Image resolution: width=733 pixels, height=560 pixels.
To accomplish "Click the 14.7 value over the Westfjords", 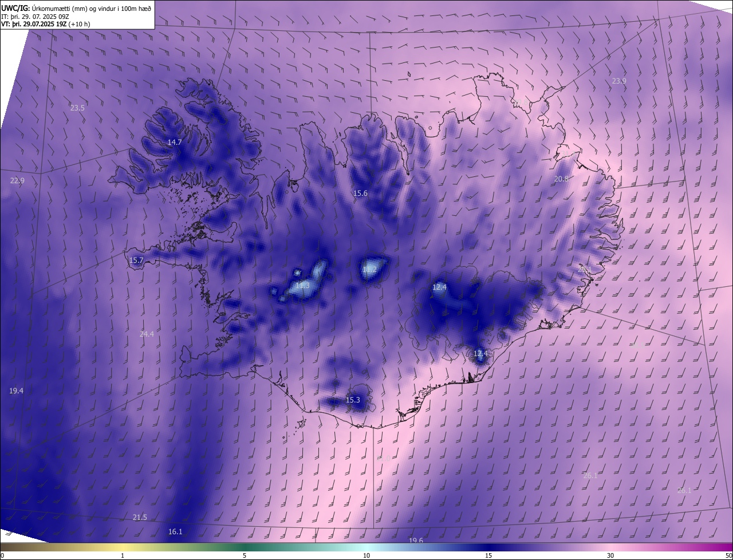I will pyautogui.click(x=175, y=142).
